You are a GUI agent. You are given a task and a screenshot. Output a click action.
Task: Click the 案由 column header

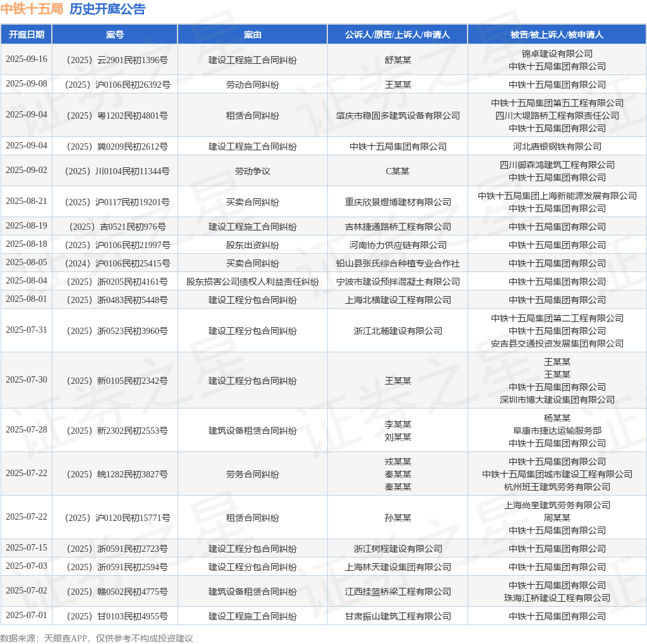coord(253,35)
